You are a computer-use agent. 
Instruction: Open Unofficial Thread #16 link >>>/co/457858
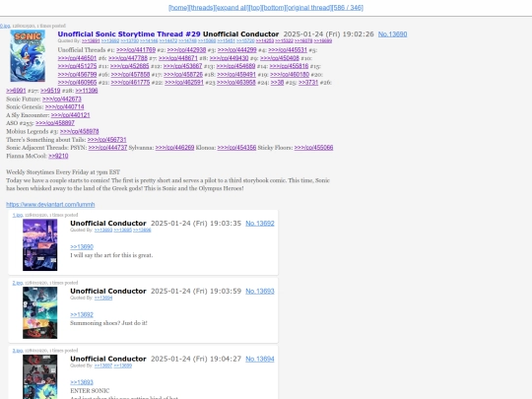click(130, 74)
